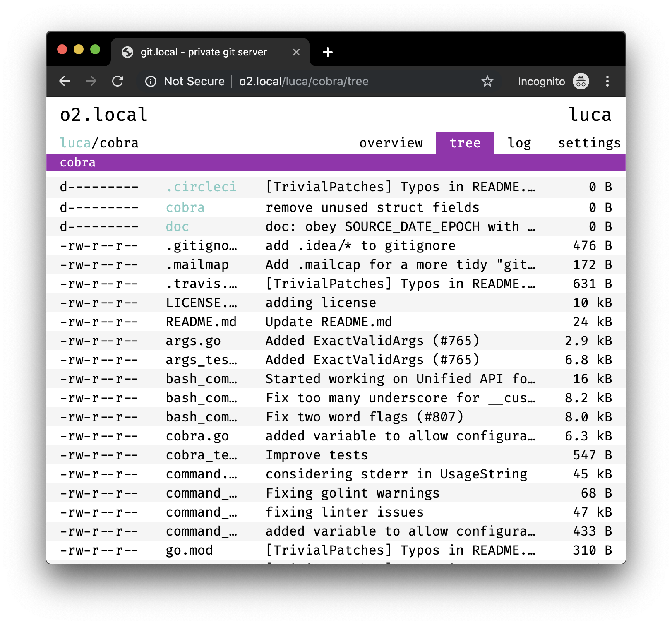Switch to the overview tab
The height and width of the screenshot is (625, 672).
point(391,143)
